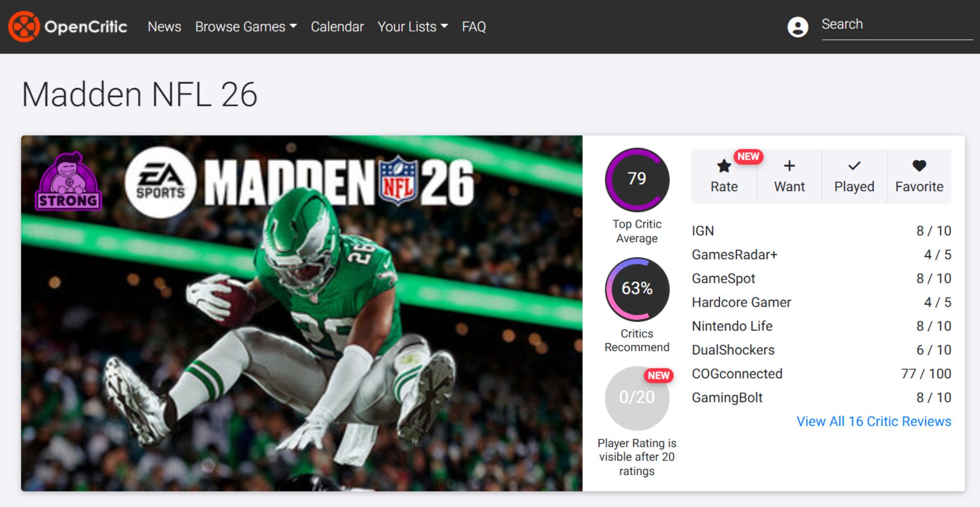The height and width of the screenshot is (507, 980).
Task: Click the Top Critic Average label
Action: tap(637, 231)
